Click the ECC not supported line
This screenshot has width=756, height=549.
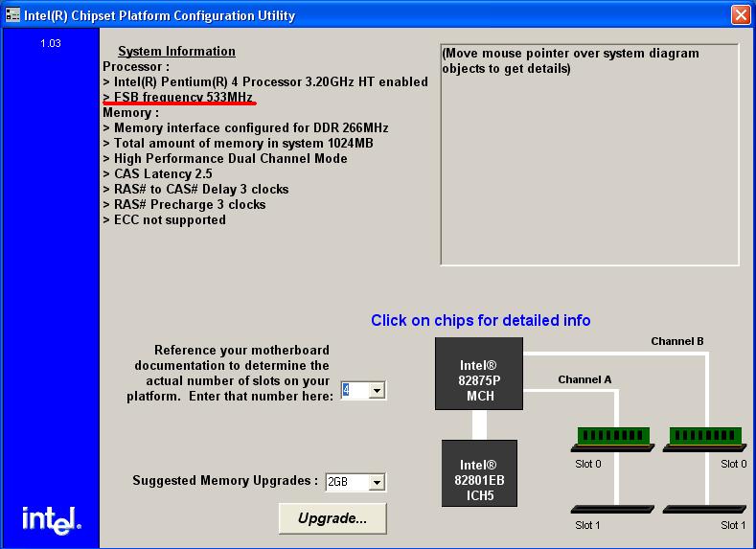coord(164,219)
